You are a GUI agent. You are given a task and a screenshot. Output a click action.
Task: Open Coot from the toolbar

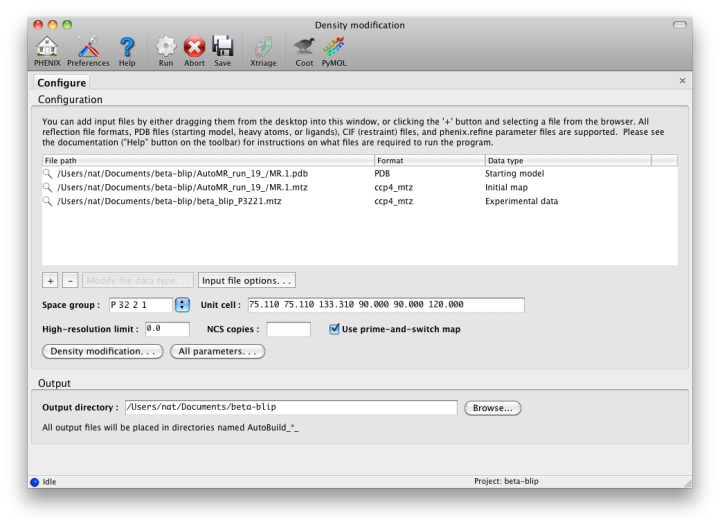[x=304, y=47]
